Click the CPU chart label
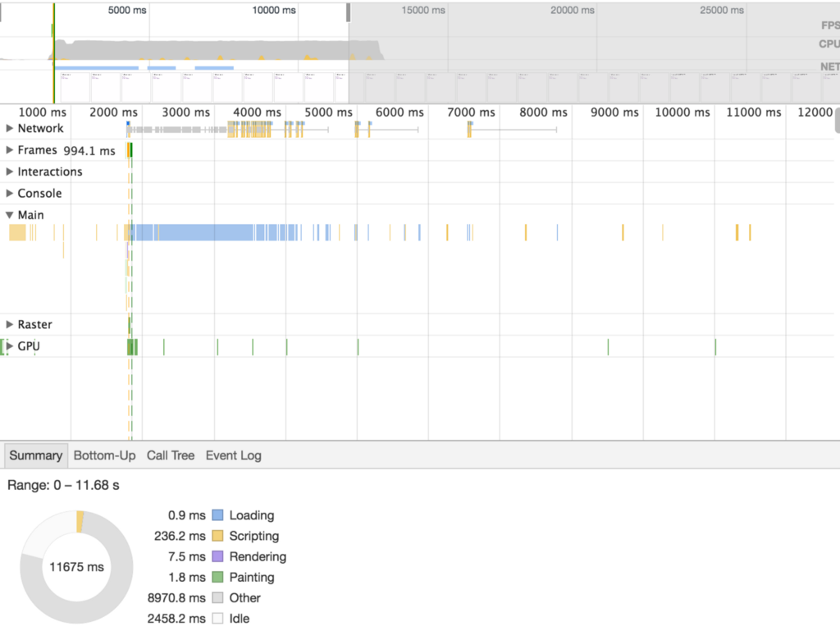Screen dimensions: 840x631 point(829,44)
